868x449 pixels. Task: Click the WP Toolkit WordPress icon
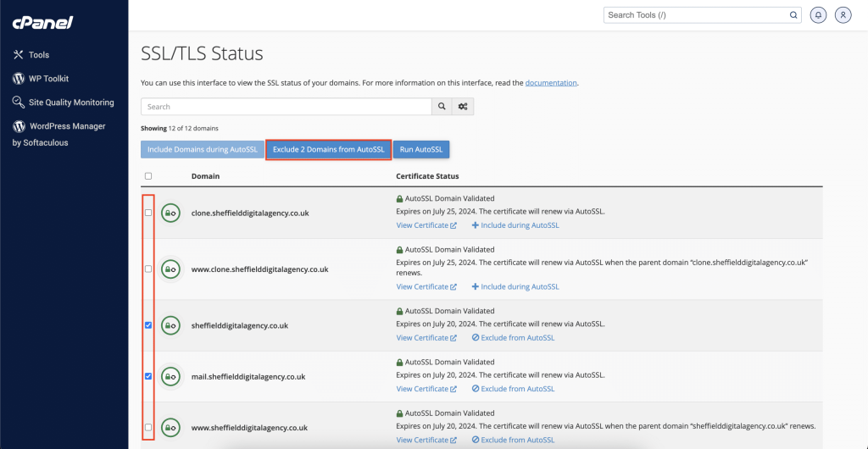tap(19, 79)
